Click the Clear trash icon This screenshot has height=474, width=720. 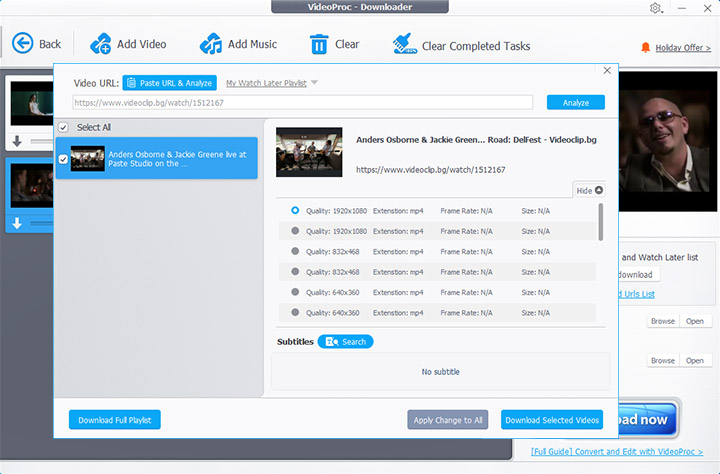[x=319, y=44]
